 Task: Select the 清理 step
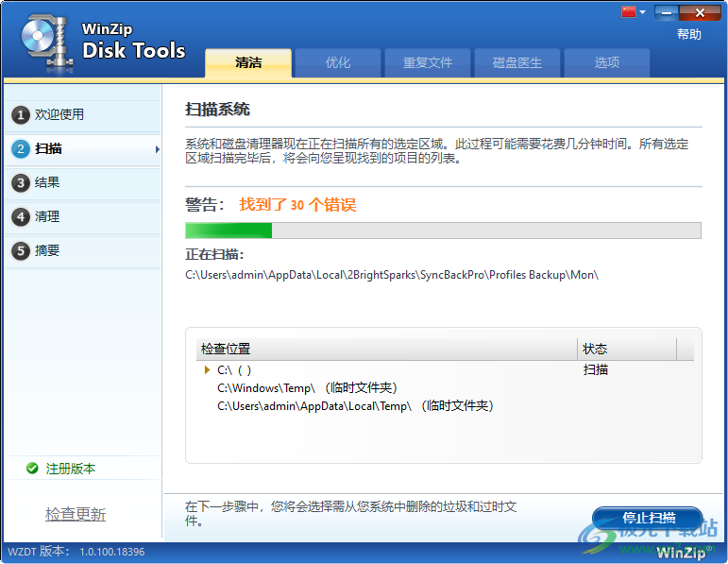(83, 217)
